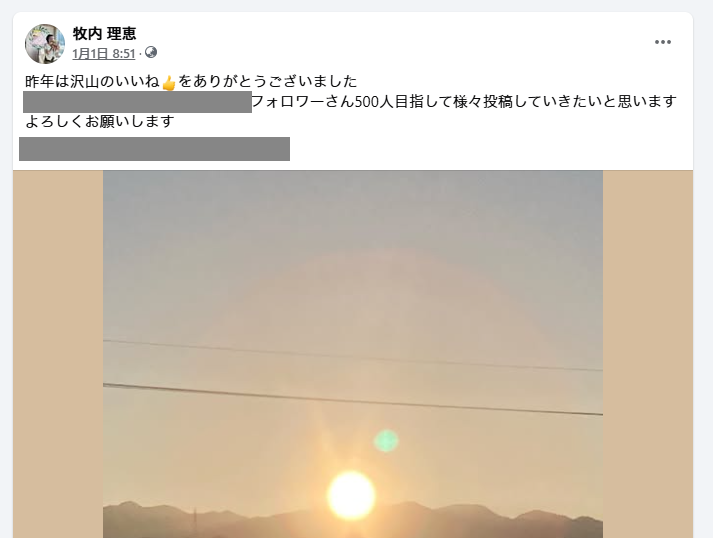Screen dimensions: 713x538
Task: Click the right beige margin beside the photo
Action: click(x=648, y=354)
